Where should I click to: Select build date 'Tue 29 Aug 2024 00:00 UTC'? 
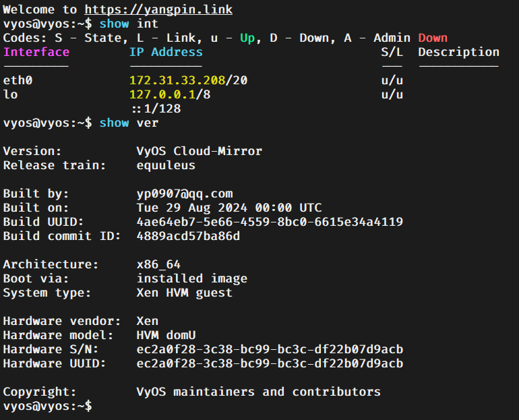tap(229, 208)
